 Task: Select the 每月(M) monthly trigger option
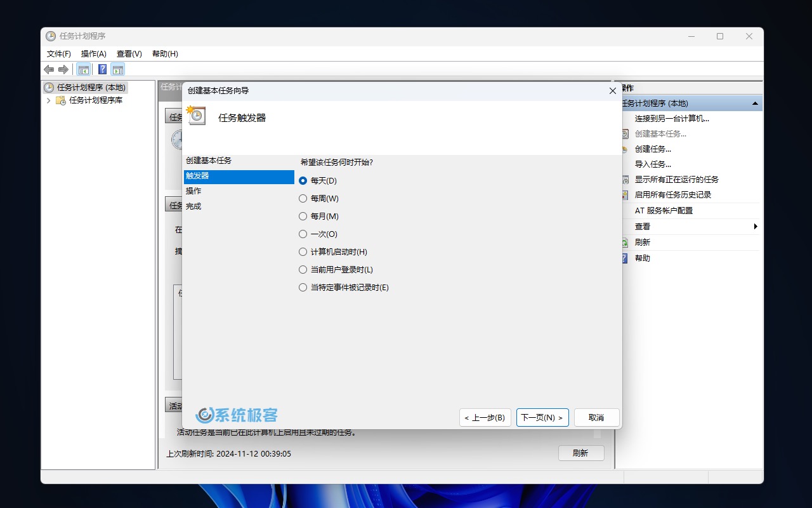coord(319,217)
